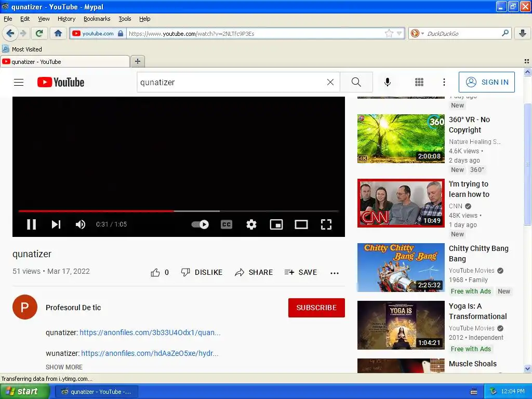Click the SIGN IN button
Viewport: 532px width, 399px height.
(486, 82)
